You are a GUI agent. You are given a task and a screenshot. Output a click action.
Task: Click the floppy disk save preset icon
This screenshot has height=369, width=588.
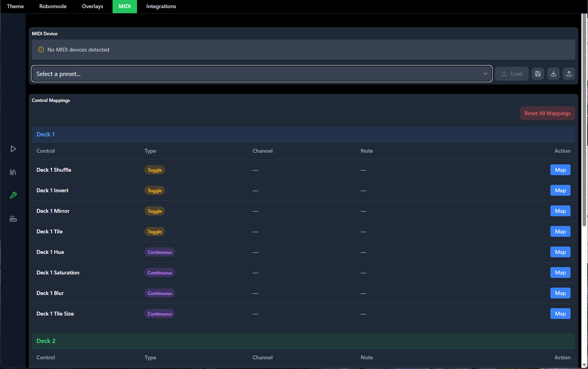[538, 74]
